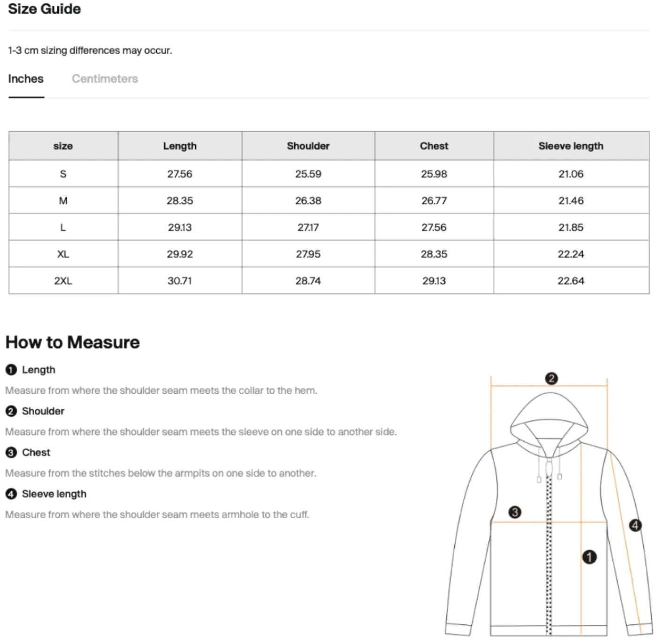
Task: Click the Chest column header
Action: pyautogui.click(x=434, y=146)
